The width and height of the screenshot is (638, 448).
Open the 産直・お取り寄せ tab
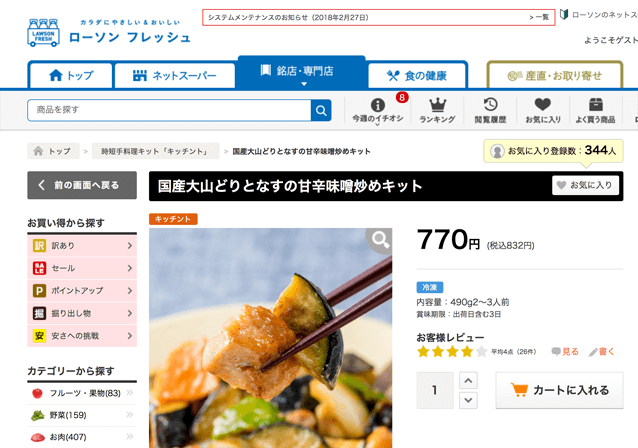(555, 76)
